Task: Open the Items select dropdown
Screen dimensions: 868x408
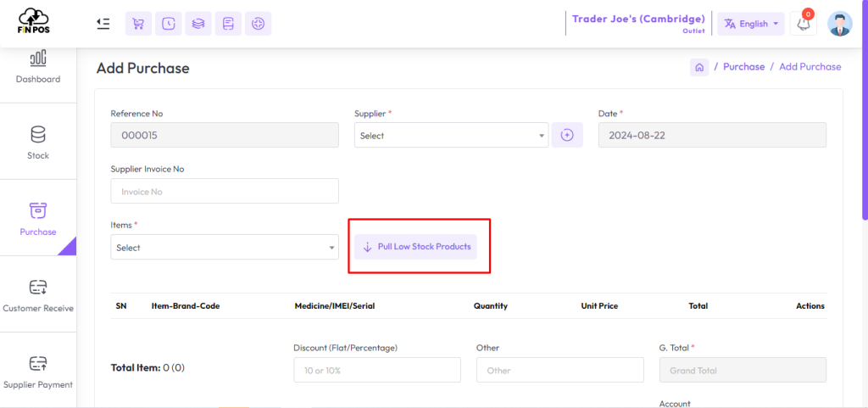Action: coord(224,248)
